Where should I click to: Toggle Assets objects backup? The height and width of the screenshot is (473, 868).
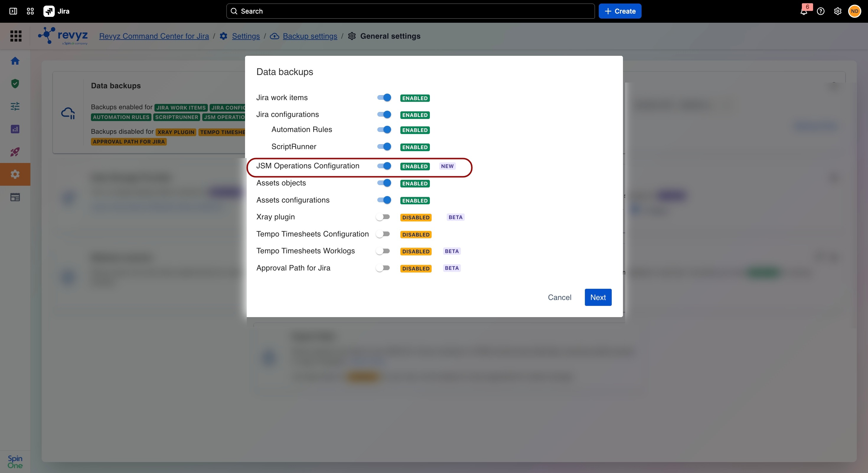click(384, 183)
